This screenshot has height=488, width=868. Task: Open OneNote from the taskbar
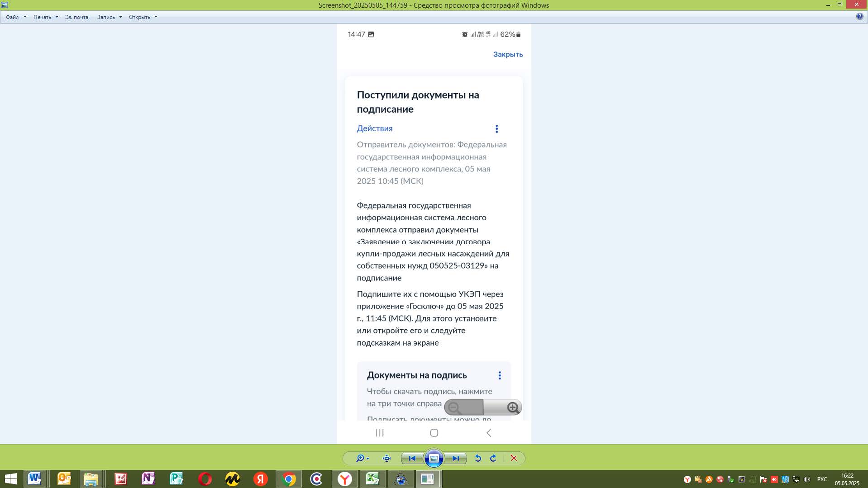[148, 479]
